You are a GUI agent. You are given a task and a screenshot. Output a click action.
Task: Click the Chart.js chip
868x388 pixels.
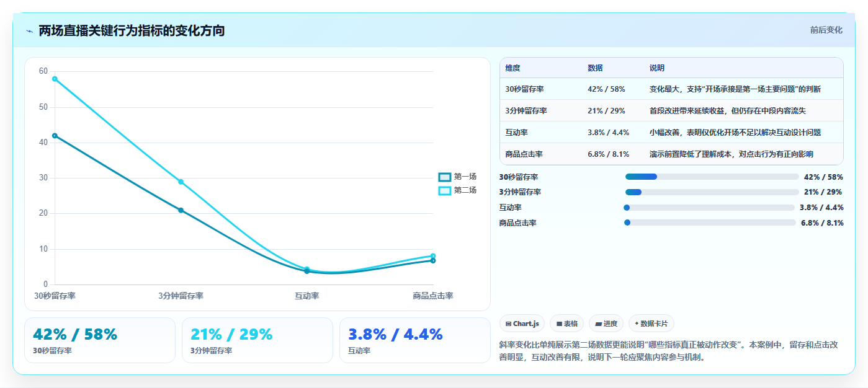pos(522,324)
